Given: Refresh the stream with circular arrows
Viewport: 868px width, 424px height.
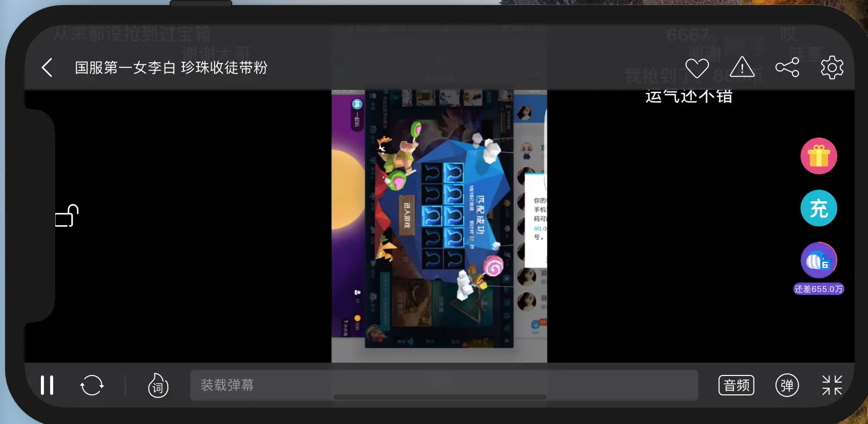Looking at the screenshot, I should coord(92,385).
